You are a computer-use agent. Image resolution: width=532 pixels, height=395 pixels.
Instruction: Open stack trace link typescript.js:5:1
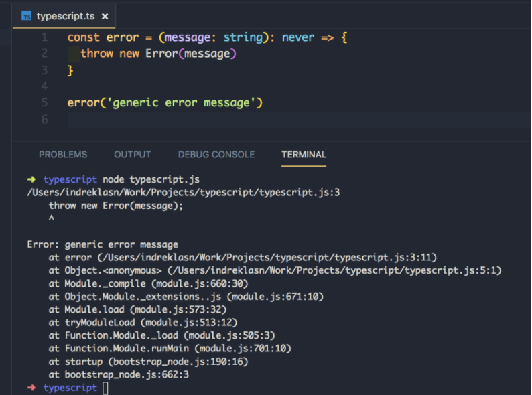point(334,270)
